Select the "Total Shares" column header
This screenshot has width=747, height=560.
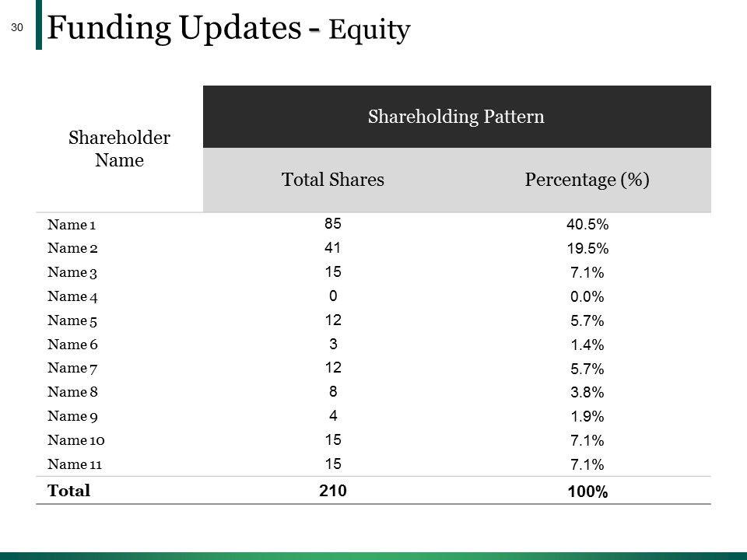tap(333, 180)
